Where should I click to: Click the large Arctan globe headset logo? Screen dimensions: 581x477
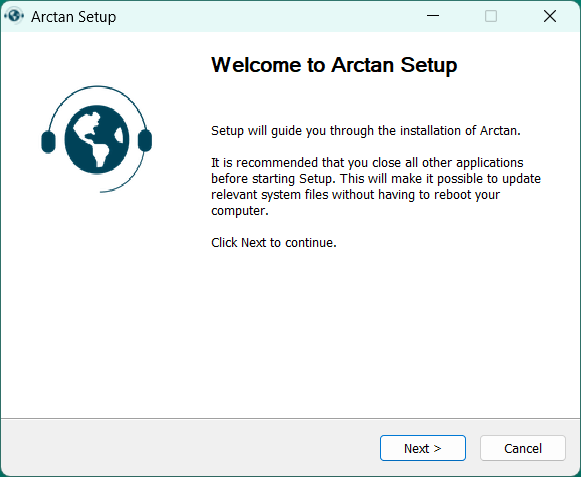(x=97, y=139)
